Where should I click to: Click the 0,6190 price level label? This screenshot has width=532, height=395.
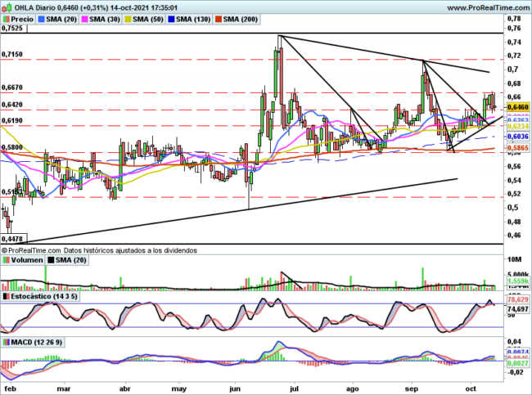click(x=12, y=120)
